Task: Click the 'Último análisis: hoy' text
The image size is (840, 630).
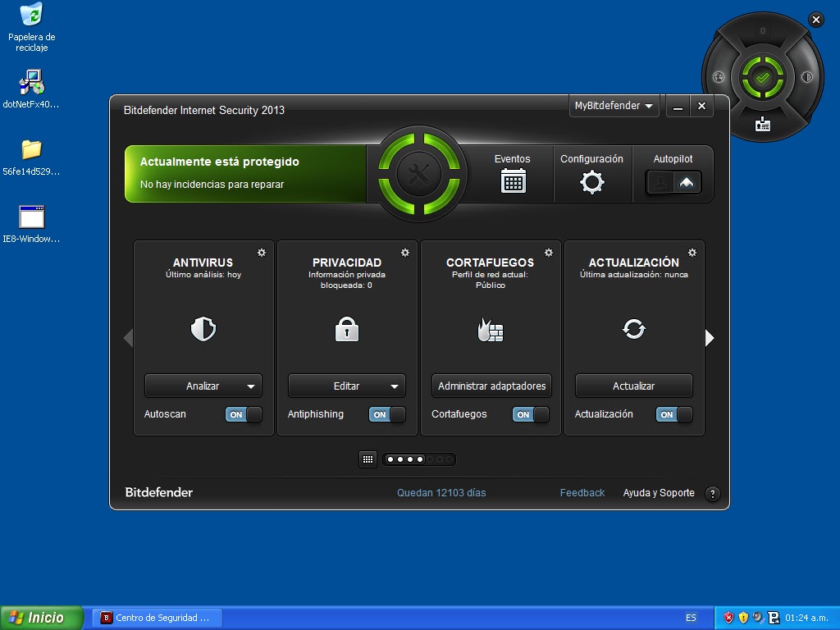Action: (x=203, y=275)
